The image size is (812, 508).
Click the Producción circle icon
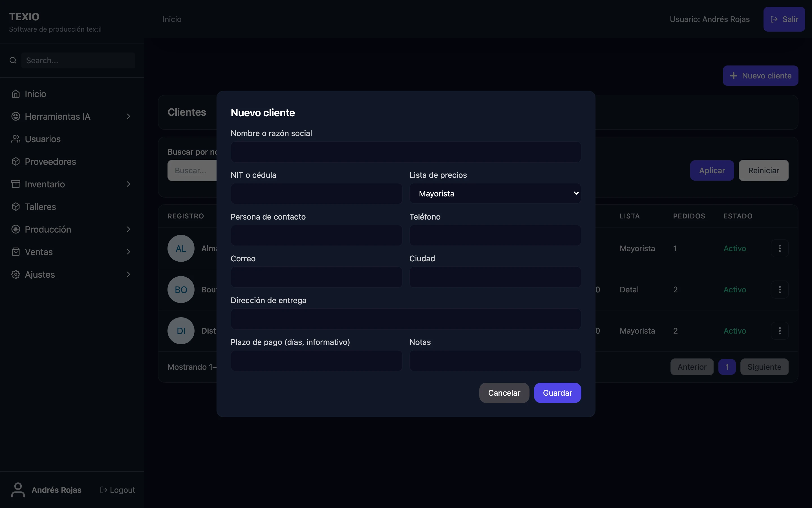[16, 229]
